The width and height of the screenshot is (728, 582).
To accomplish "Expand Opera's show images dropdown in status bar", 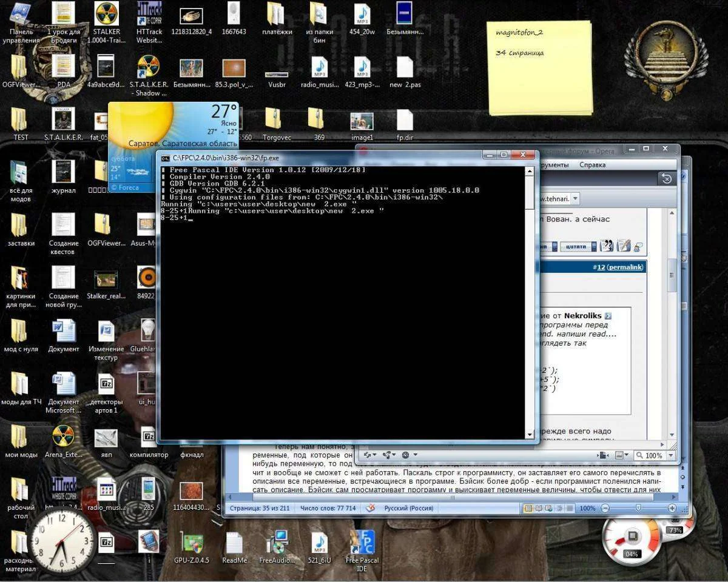I will 627,455.
